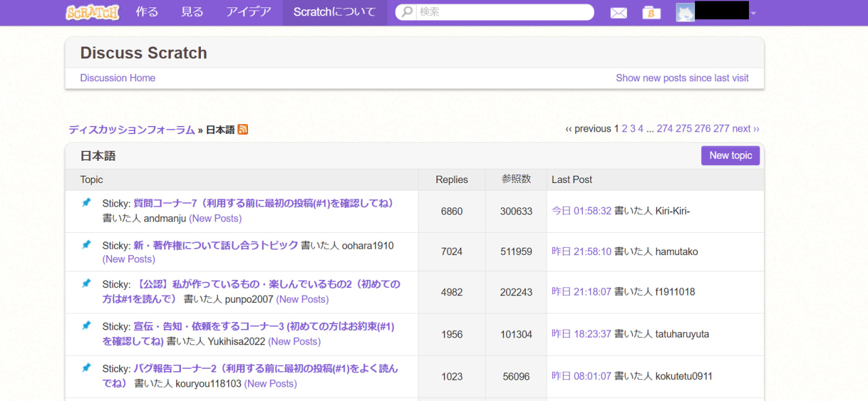Open the 見る menu item
This screenshot has width=868, height=401.
[192, 12]
